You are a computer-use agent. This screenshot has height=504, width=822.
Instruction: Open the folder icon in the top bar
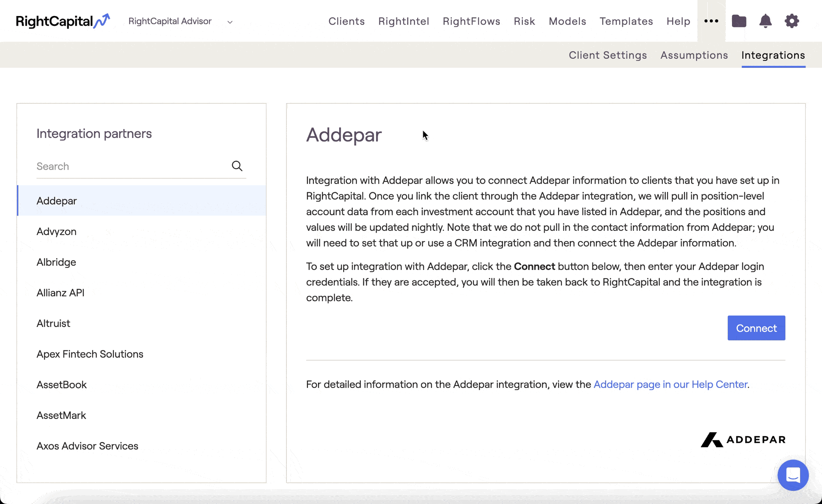pos(739,21)
